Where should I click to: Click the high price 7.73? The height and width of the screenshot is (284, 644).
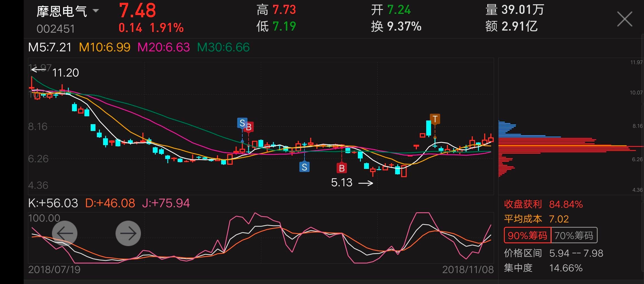click(284, 10)
